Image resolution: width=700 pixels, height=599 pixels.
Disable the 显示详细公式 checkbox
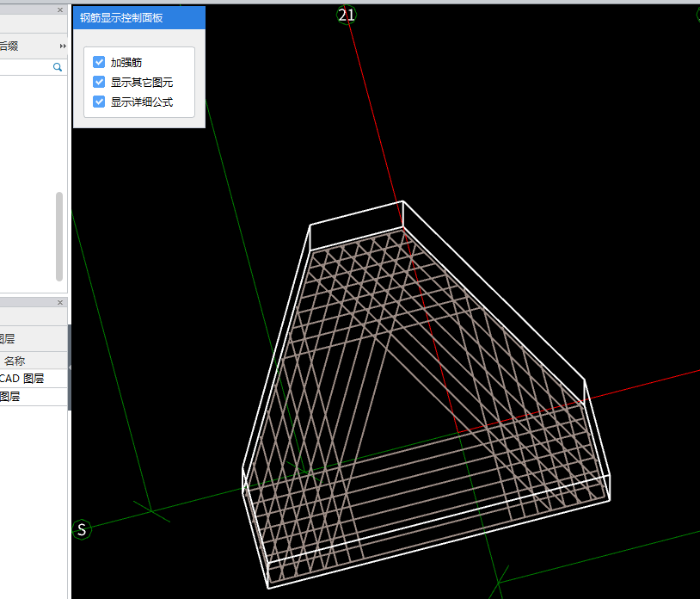tap(99, 102)
